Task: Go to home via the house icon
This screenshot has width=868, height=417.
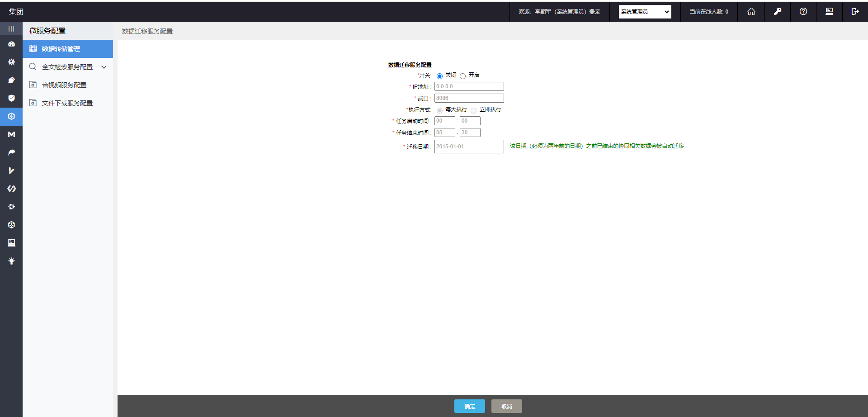Action: point(751,11)
